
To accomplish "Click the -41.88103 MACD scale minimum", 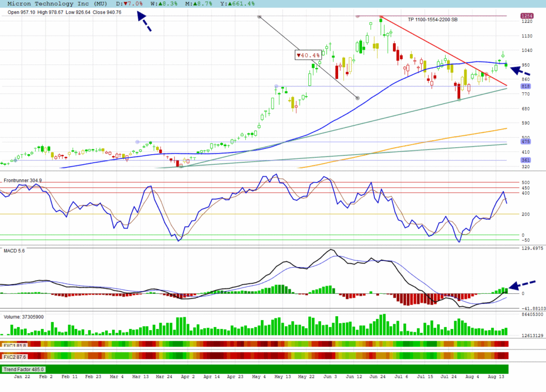I will click(x=533, y=308).
